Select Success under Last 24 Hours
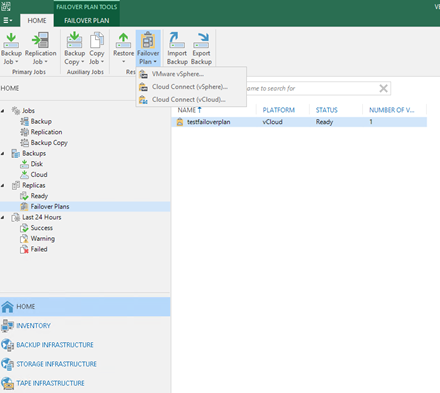 coord(42,228)
